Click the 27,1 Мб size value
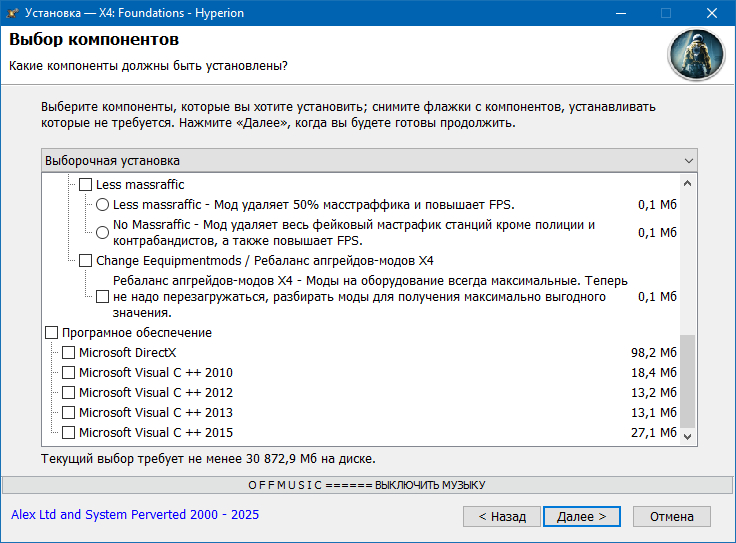 pyautogui.click(x=654, y=432)
